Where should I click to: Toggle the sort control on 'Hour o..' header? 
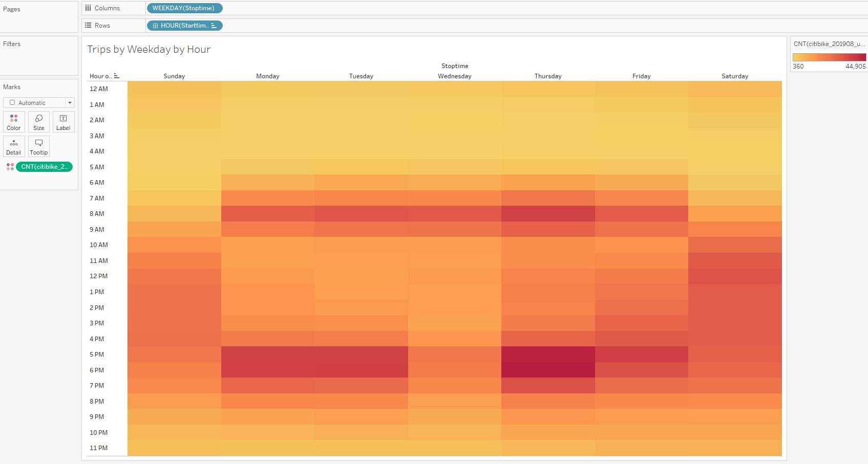pyautogui.click(x=117, y=76)
